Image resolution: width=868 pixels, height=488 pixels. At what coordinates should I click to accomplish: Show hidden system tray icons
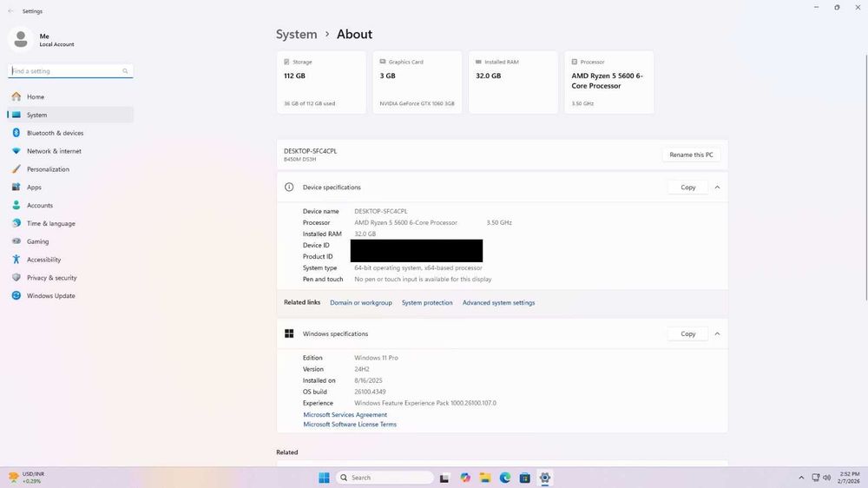(x=801, y=478)
